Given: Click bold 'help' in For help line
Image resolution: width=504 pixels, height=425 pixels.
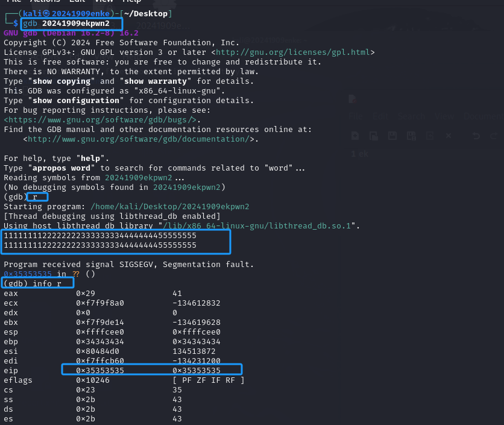Looking at the screenshot, I should pos(90,158).
